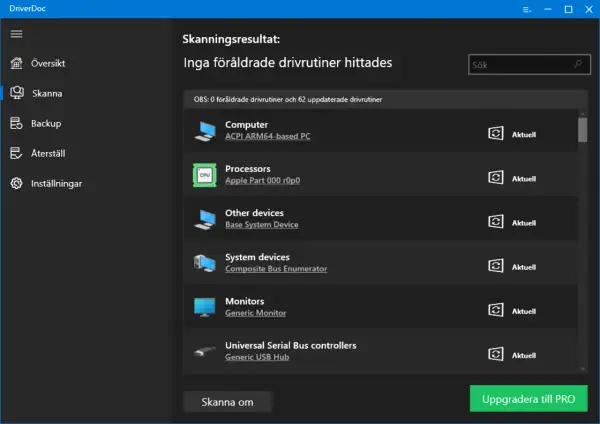The height and width of the screenshot is (424, 600).
Task: Open Generic Monitor link
Action: coord(256,313)
